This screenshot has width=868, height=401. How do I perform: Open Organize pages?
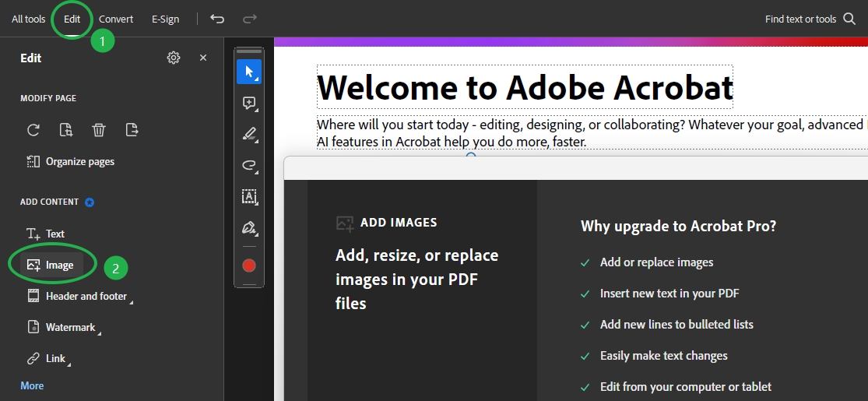coord(71,162)
